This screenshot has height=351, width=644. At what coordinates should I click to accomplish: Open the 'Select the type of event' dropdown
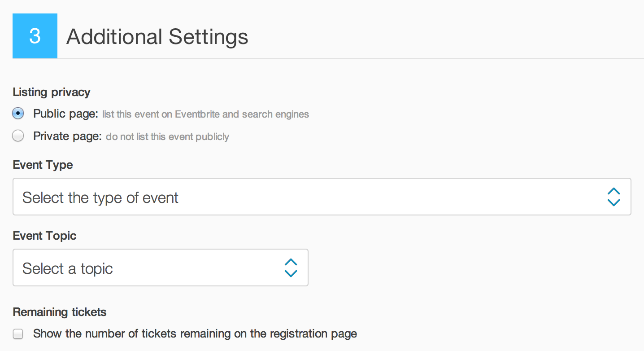tap(322, 197)
